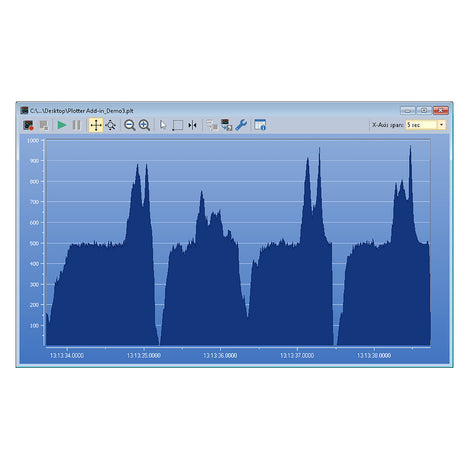The width and height of the screenshot is (469, 469).
Task: Choose the rectangle zoom selection tool
Action: 178,126
